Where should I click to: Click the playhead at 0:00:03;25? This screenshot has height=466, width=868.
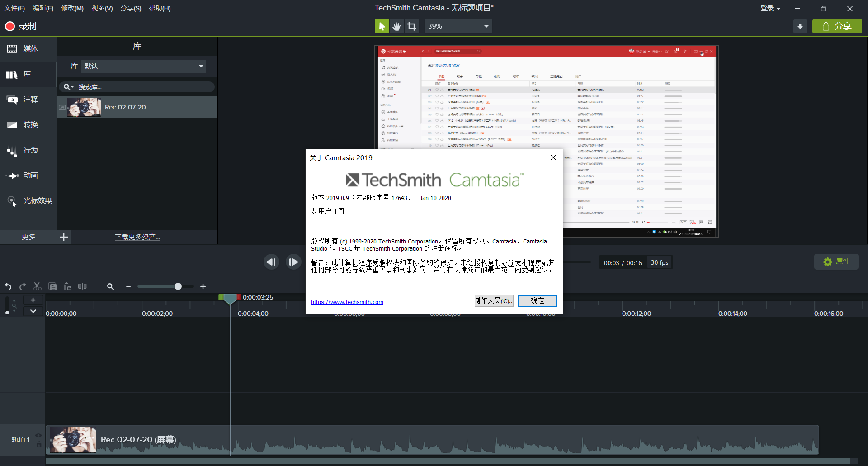(x=230, y=298)
